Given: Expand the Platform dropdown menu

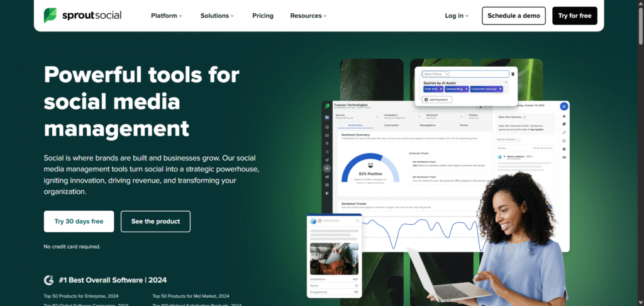Looking at the screenshot, I should (167, 16).
